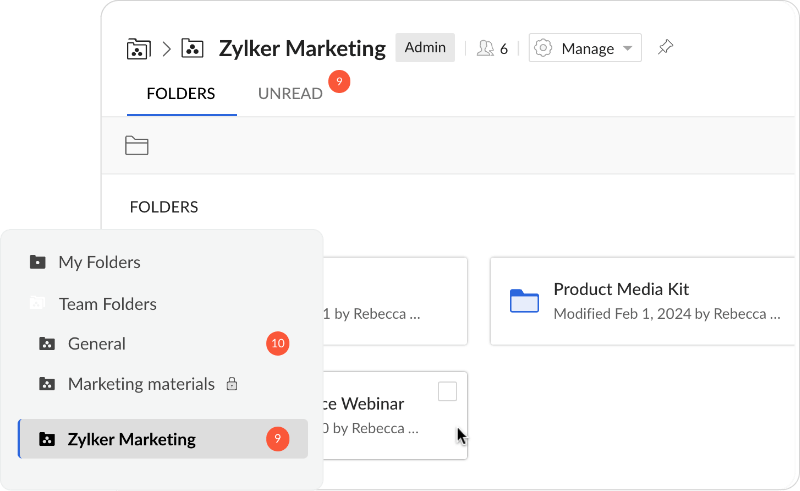Switch to the FOLDERS tab
The width and height of the screenshot is (800, 491).
tap(181, 94)
